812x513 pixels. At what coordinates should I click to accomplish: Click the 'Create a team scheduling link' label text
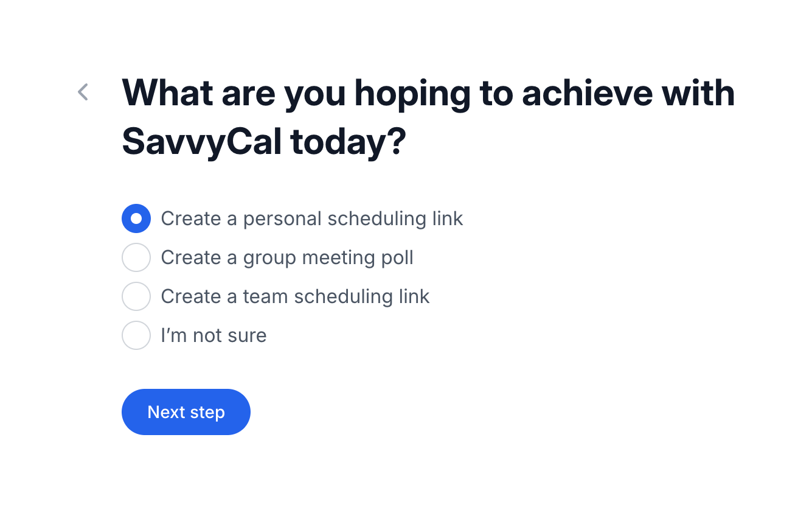coord(295,296)
